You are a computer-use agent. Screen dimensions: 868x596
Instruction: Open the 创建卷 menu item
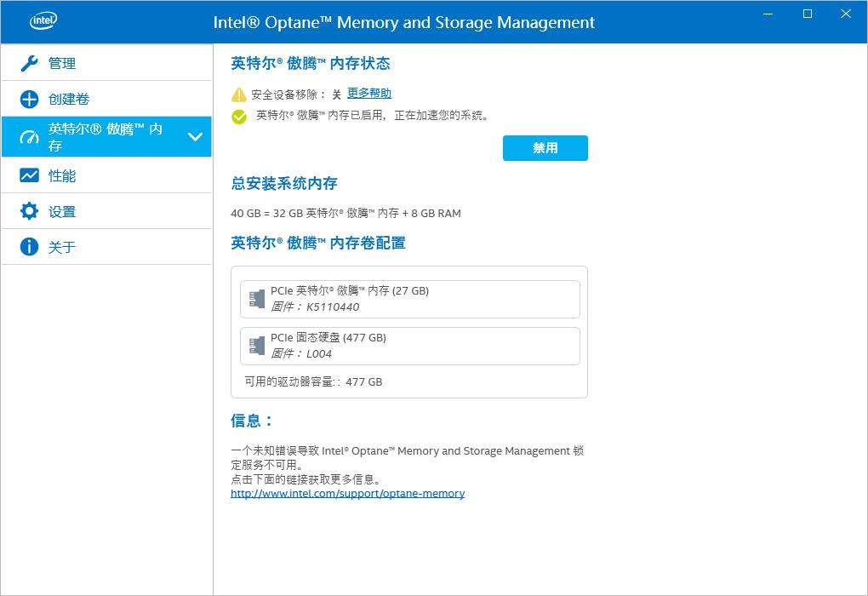tap(106, 99)
